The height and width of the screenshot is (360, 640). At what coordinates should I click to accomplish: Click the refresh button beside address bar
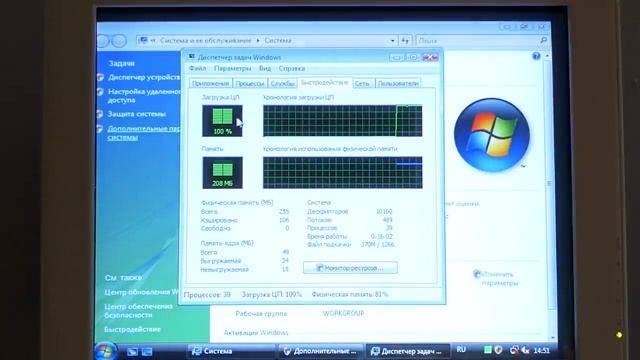(x=405, y=41)
